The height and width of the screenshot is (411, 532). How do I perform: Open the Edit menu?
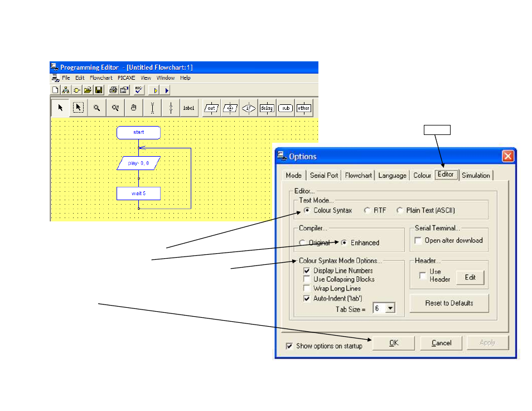pos(80,78)
